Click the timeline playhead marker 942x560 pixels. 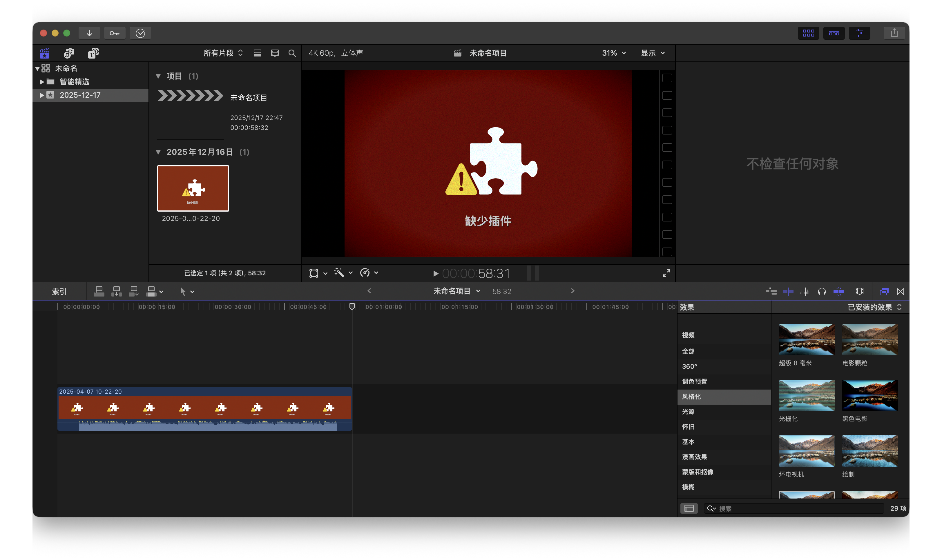(352, 306)
